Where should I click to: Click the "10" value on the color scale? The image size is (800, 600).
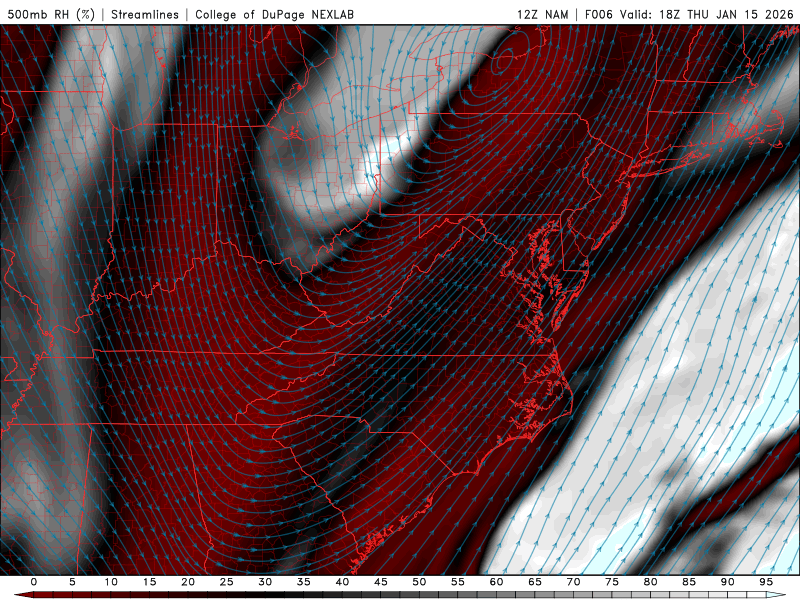111,582
